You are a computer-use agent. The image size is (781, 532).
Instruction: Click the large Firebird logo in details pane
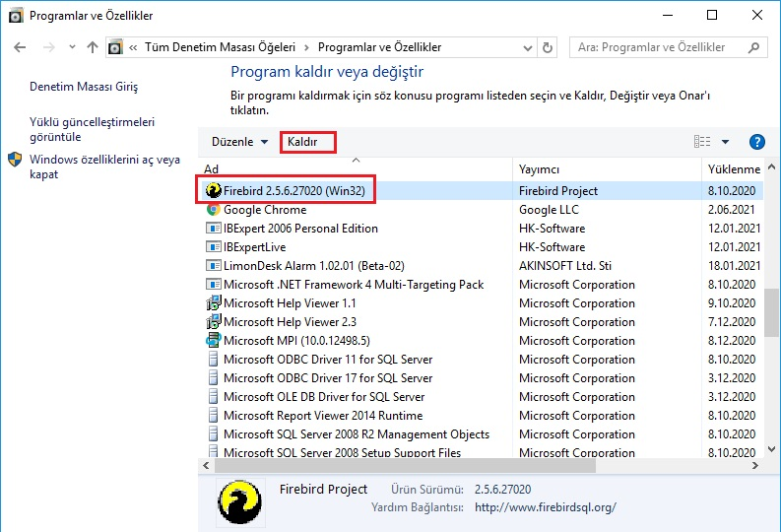pos(240,502)
